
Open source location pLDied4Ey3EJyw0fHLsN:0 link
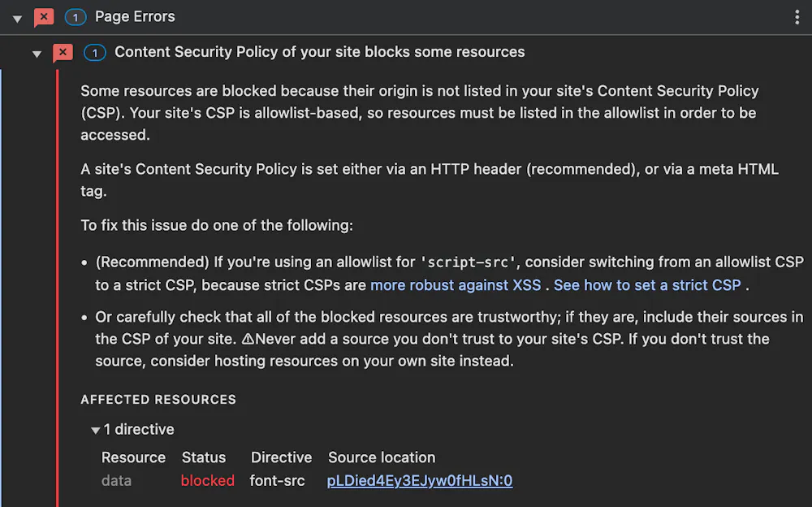(419, 481)
